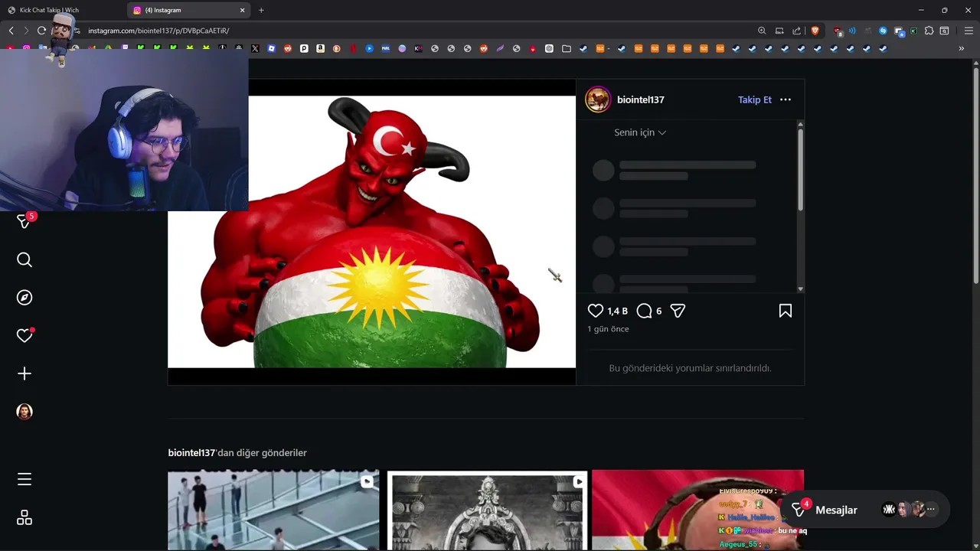This screenshot has height=551, width=980.
Task: Open a new browser tab
Action: pos(261,10)
